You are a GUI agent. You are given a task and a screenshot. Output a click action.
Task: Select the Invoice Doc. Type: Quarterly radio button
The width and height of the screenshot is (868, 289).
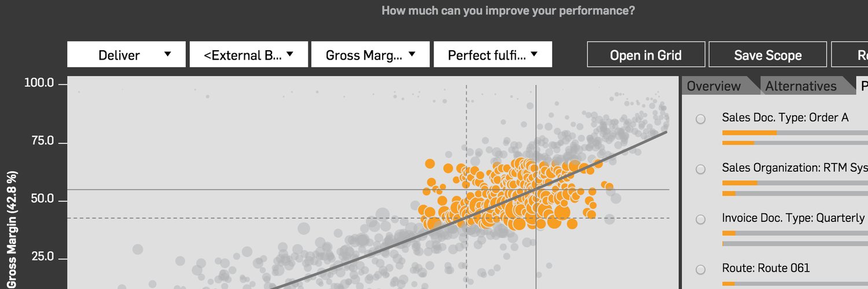coord(701,220)
